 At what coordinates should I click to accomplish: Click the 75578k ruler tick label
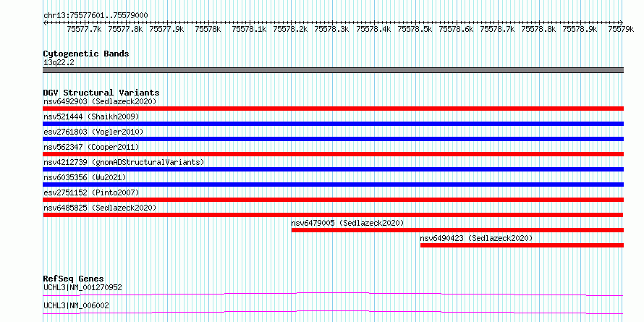point(208,29)
